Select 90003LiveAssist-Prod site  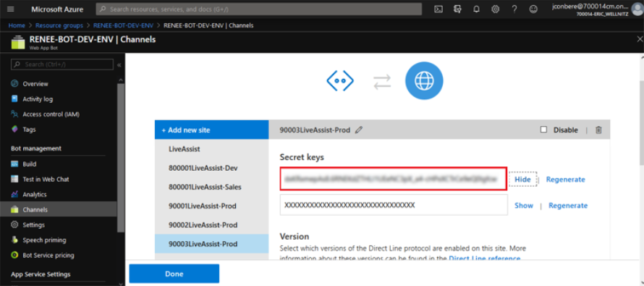(211, 244)
